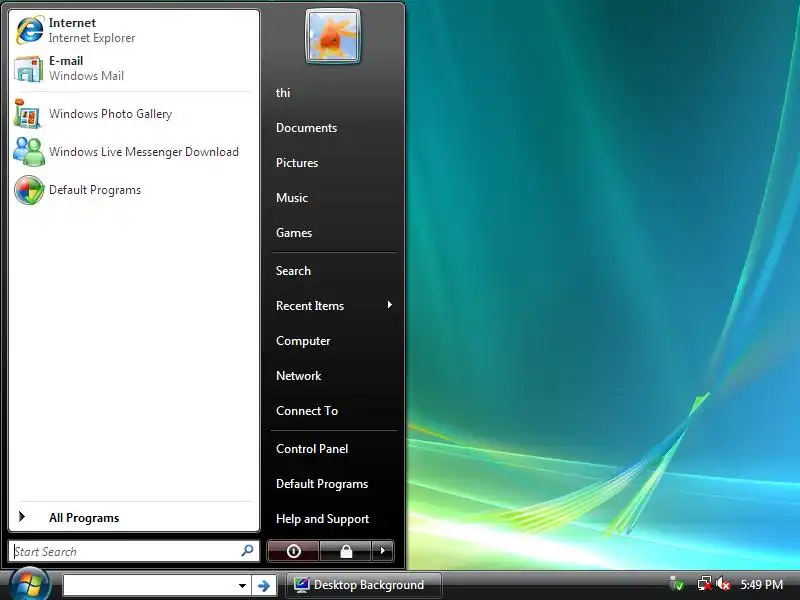Image resolution: width=800 pixels, height=600 pixels.
Task: Open shutdown options arrow menu
Action: [x=383, y=551]
